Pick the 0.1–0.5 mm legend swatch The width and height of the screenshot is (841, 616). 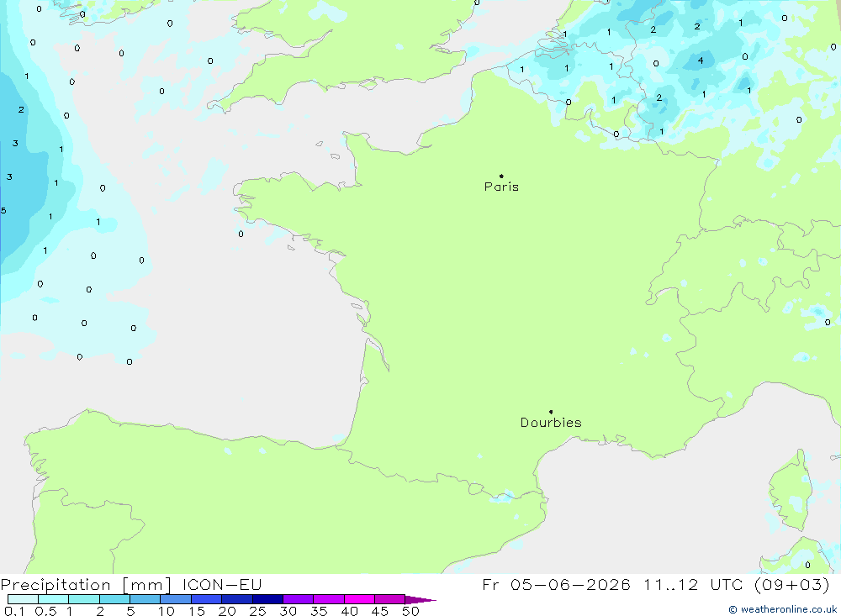tap(23, 599)
